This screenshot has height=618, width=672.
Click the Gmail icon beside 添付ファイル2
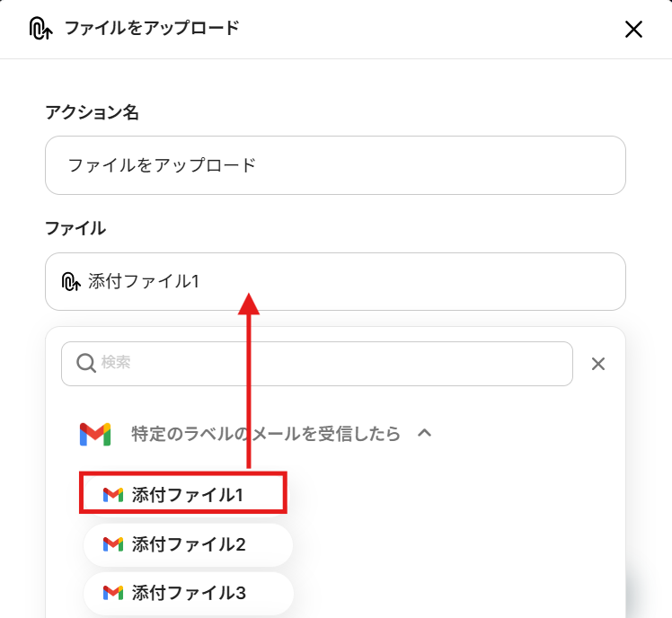(113, 544)
